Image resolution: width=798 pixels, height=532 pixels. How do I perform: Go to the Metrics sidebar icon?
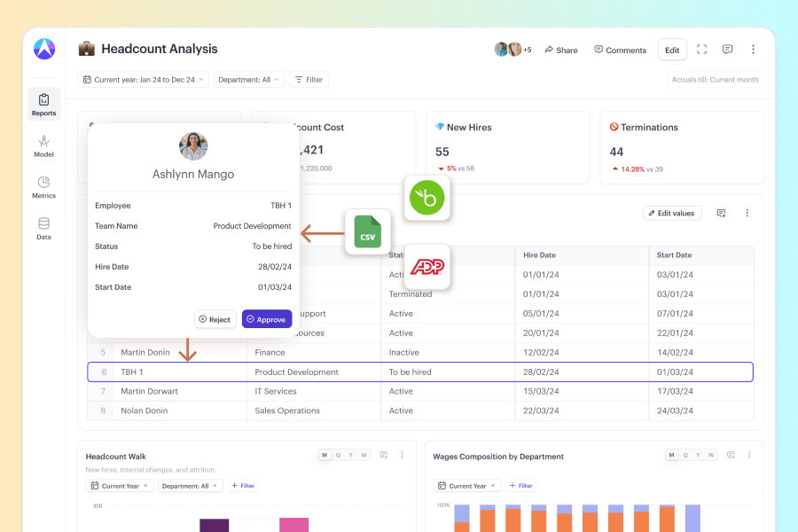pos(43,186)
